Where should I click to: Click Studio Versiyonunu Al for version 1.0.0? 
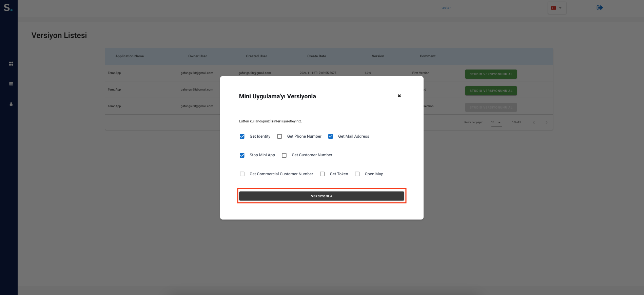(491, 74)
